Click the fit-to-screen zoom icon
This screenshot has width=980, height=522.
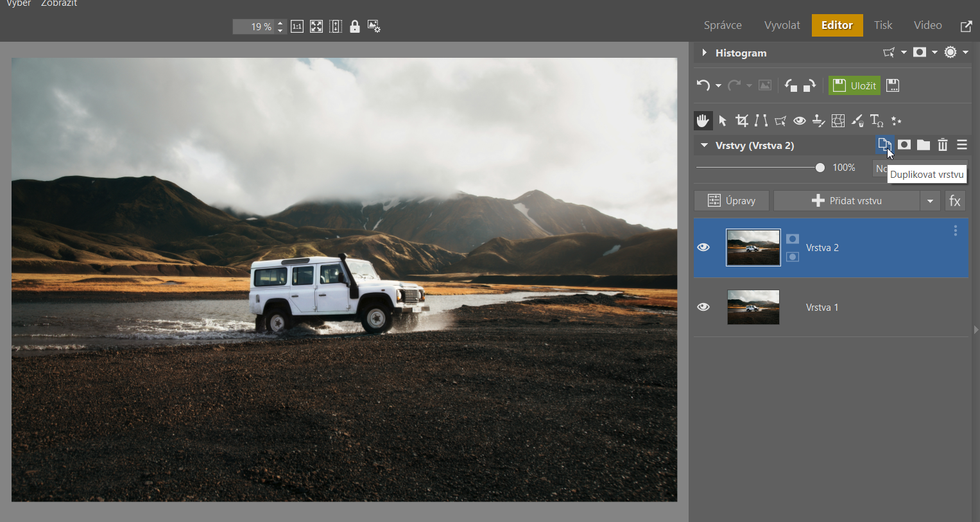[x=316, y=26]
